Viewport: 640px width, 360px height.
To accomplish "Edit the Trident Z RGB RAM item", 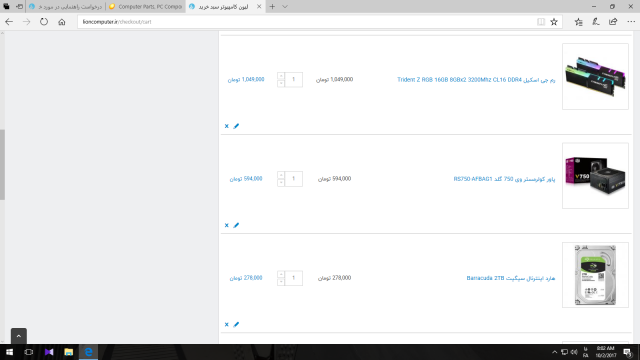I will point(236,126).
